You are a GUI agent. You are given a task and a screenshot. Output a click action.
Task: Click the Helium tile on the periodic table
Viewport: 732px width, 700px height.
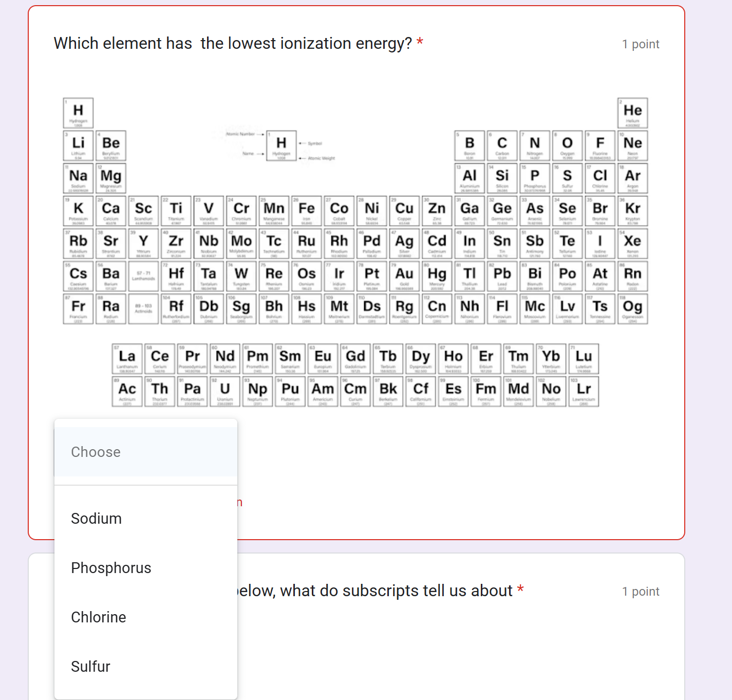click(632, 112)
